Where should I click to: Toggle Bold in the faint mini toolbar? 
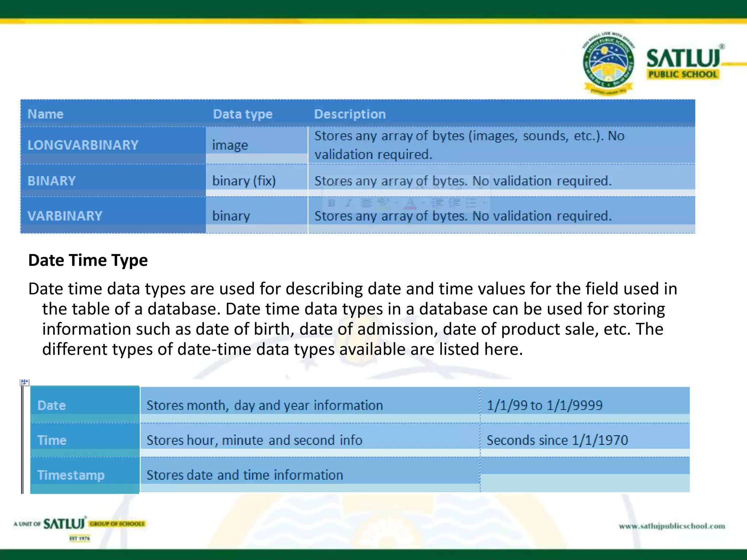coord(331,203)
